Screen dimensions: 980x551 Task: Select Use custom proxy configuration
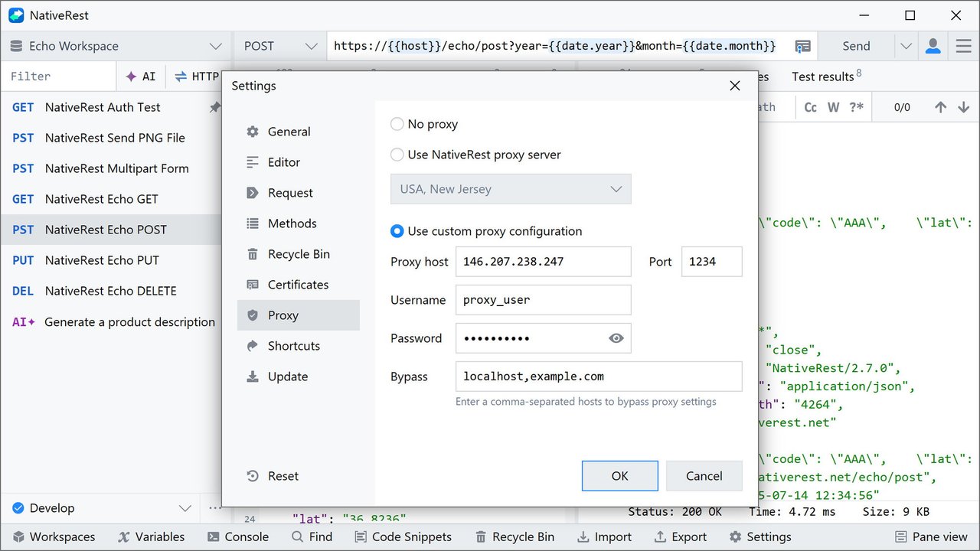point(397,231)
